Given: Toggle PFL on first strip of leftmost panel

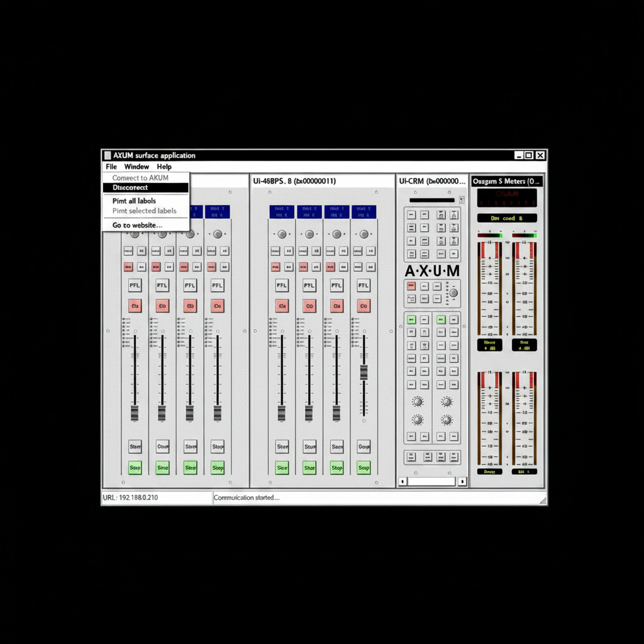Looking at the screenshot, I should coord(135,286).
